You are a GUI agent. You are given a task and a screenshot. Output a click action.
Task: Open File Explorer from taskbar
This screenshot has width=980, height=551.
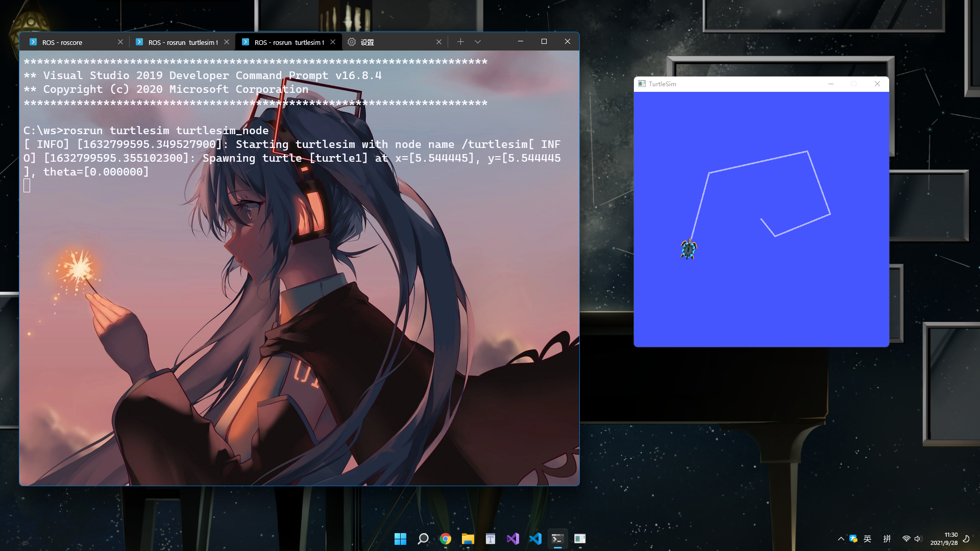coord(468,539)
